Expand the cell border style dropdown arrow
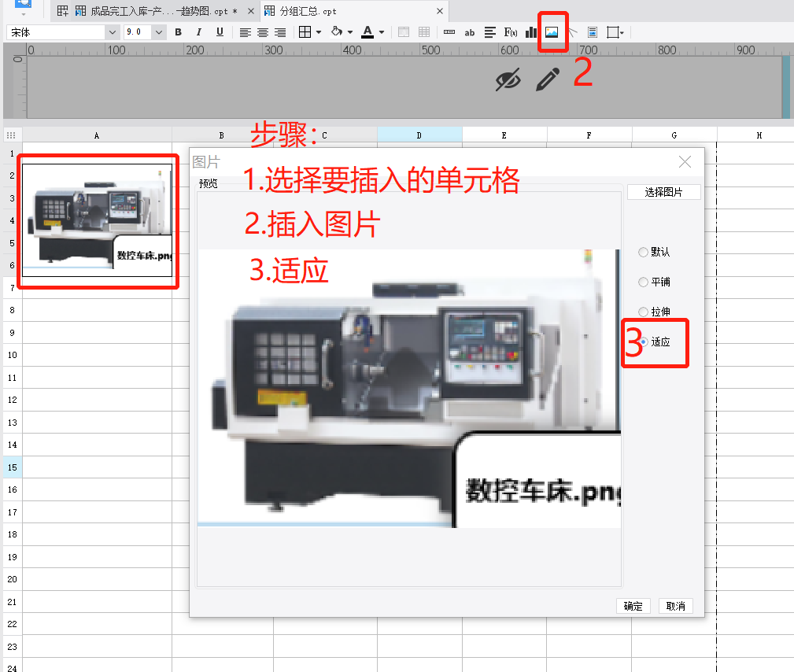This screenshot has width=794, height=672. pos(319,32)
